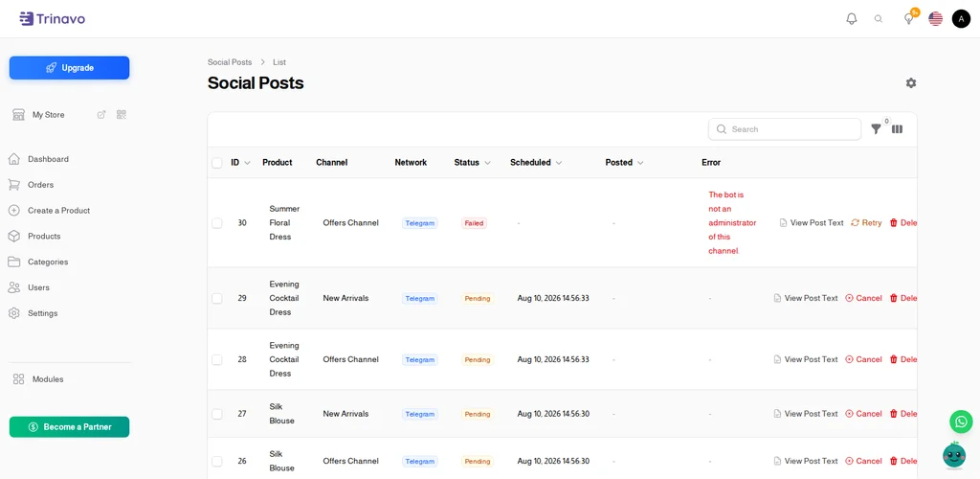Click the Upgrade button

point(69,67)
